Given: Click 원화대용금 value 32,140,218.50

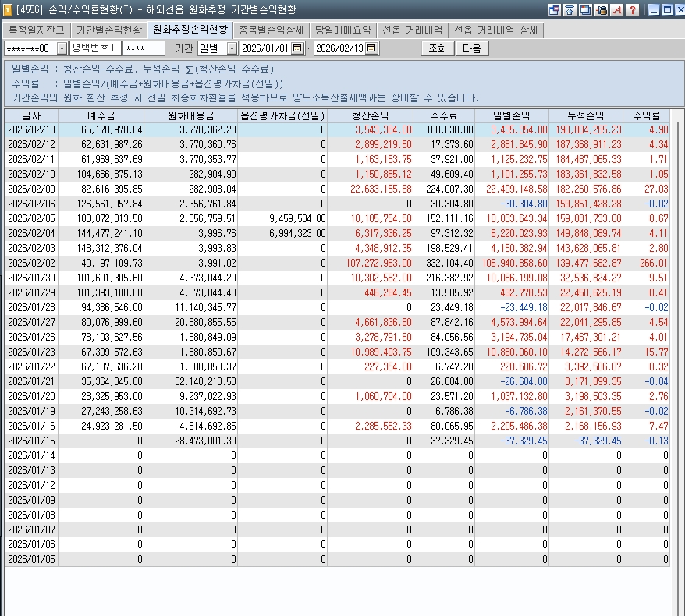Looking at the screenshot, I should click(x=205, y=381).
